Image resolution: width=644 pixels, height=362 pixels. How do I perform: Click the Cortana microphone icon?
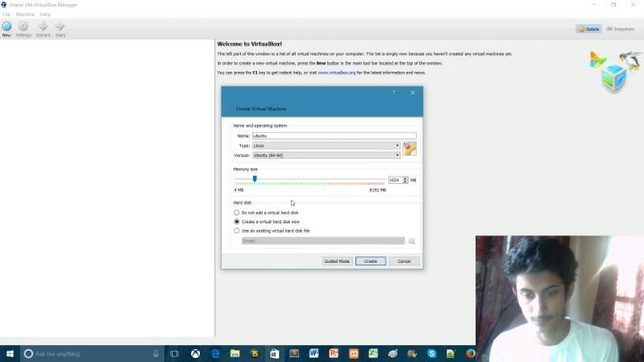(156, 354)
